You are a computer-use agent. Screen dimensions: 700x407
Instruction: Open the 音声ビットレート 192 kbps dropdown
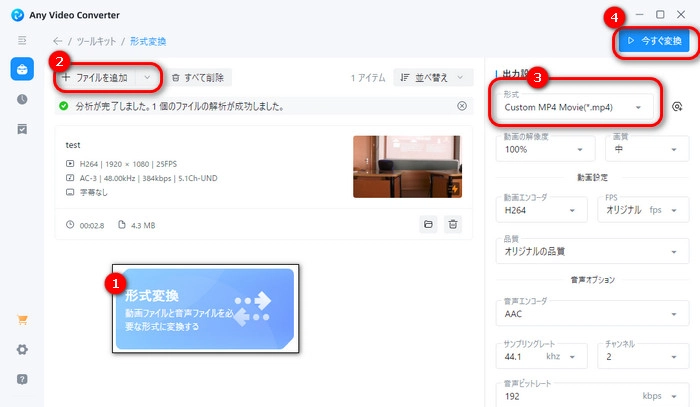click(592, 395)
